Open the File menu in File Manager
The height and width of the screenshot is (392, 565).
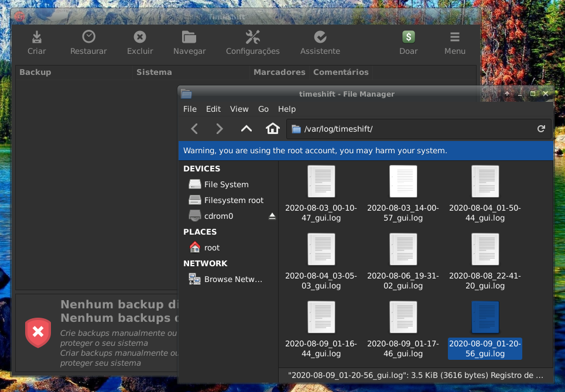[x=190, y=109]
